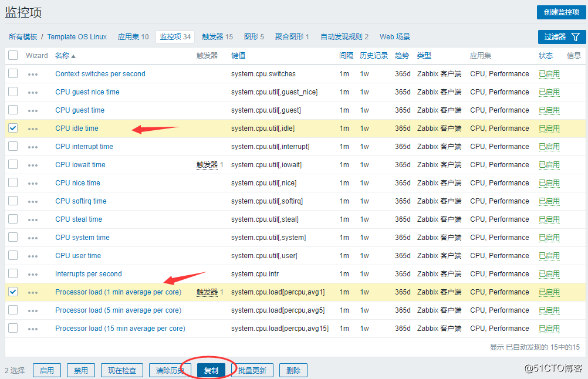The width and height of the screenshot is (588, 379).
Task: Click system.cpu.util[,nice] key value
Action: [x=263, y=183]
